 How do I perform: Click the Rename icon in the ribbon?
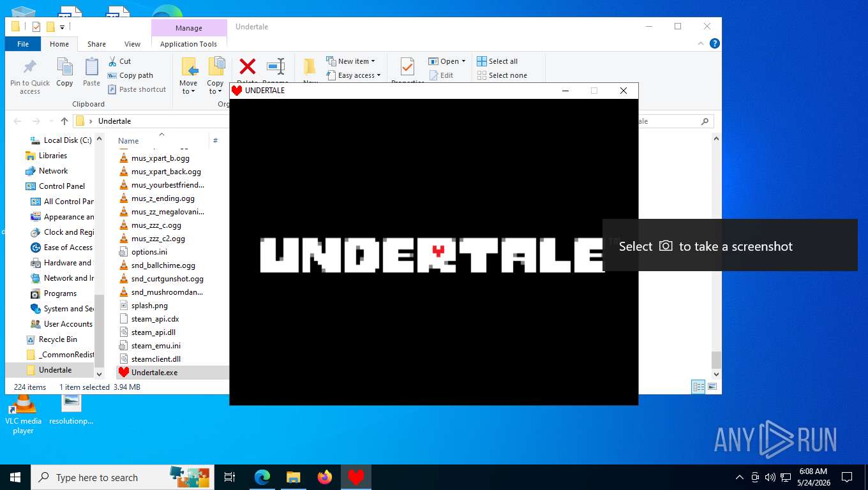(x=275, y=66)
